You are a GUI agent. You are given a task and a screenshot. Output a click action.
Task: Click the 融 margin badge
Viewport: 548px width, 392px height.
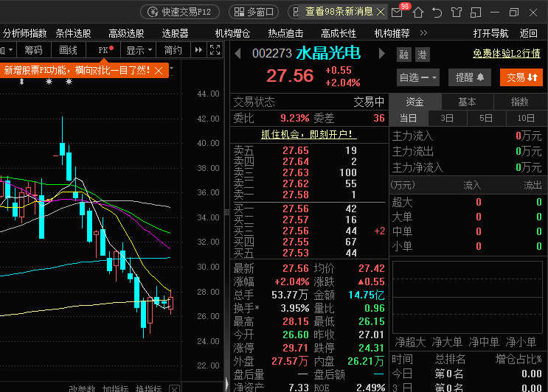click(404, 55)
